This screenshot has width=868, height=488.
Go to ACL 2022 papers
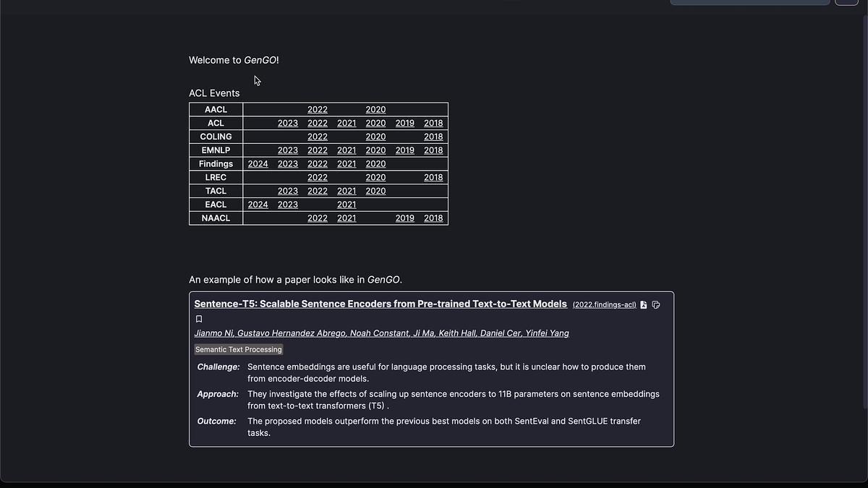point(318,123)
